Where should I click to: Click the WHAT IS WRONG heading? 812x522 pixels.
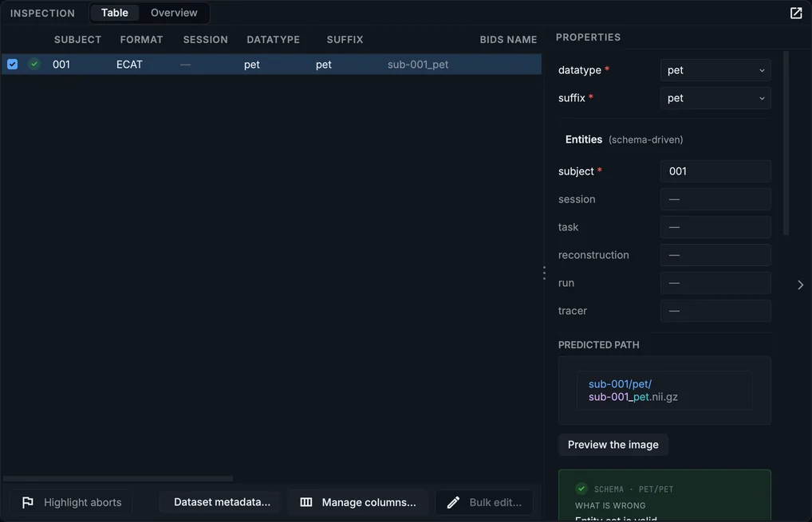[610, 505]
